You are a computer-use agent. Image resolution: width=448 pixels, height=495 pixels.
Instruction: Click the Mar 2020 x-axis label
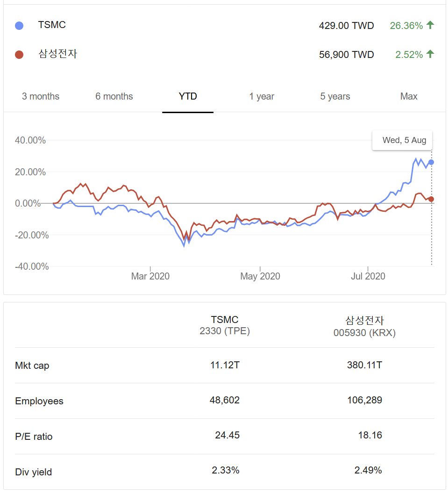coord(150,276)
